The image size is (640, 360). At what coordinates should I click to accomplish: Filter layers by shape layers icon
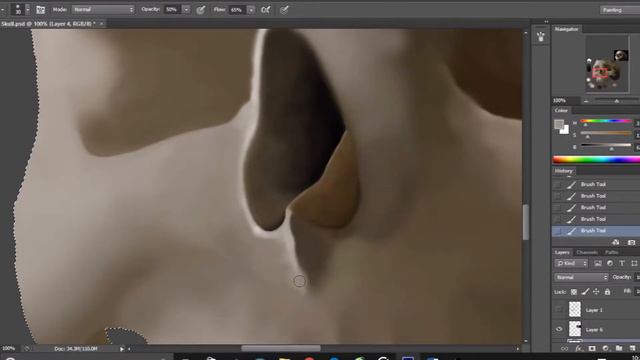[634, 263]
